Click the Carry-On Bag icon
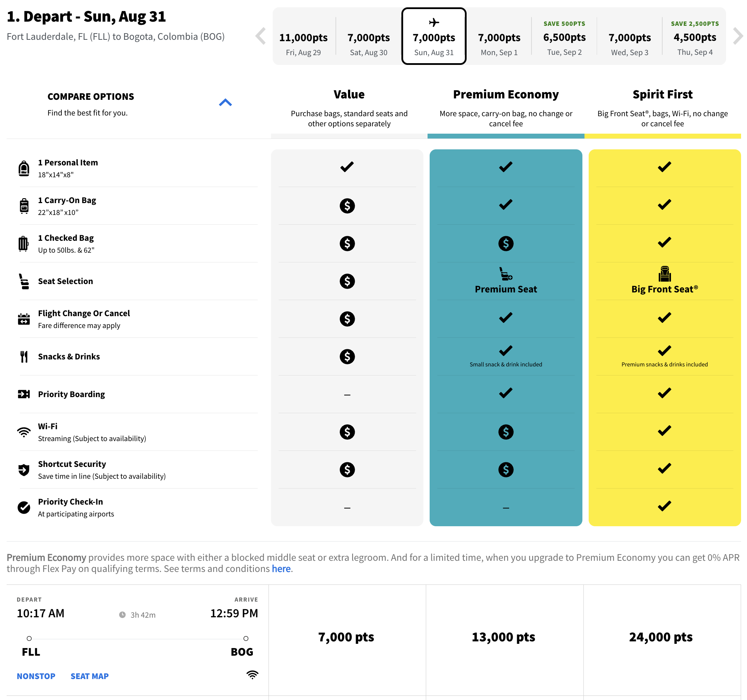Viewport: 747px width, 700px height. coord(24,206)
